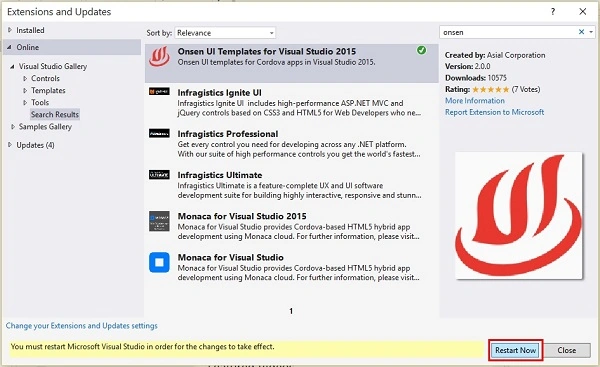The width and height of the screenshot is (600, 367).
Task: Click the (7 Votes) text
Action: (x=526, y=89)
